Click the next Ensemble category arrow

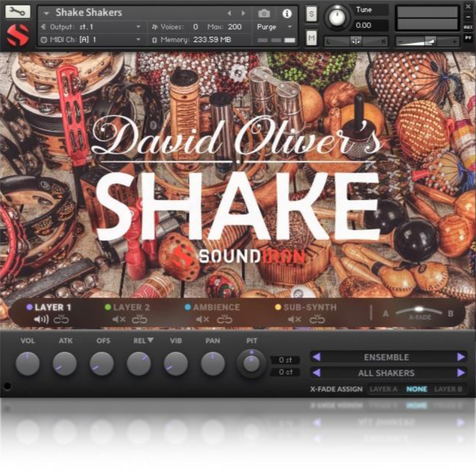tap(461, 357)
